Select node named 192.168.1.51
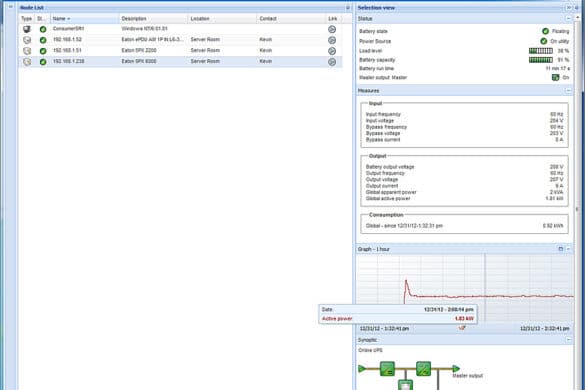The image size is (585, 390). pyautogui.click(x=67, y=50)
